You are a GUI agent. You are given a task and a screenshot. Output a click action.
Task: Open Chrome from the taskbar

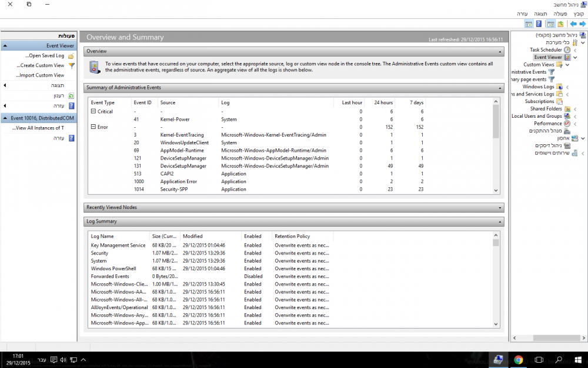point(518,360)
